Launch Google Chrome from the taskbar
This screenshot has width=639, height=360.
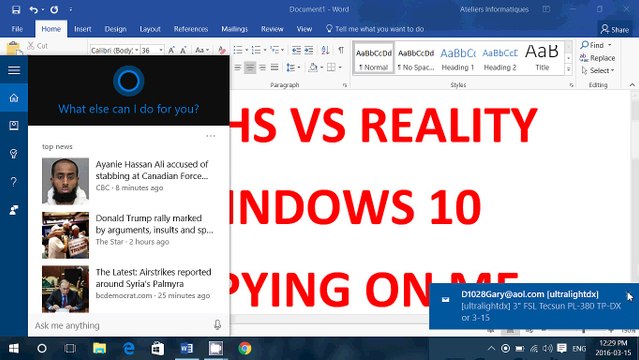(245, 348)
